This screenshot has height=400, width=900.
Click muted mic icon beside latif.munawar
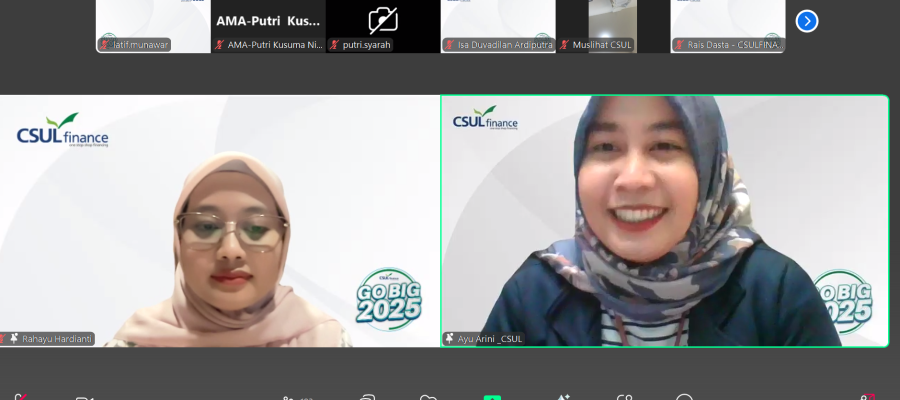click(104, 45)
